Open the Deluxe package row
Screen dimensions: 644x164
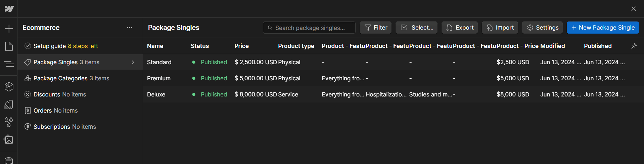(393, 94)
